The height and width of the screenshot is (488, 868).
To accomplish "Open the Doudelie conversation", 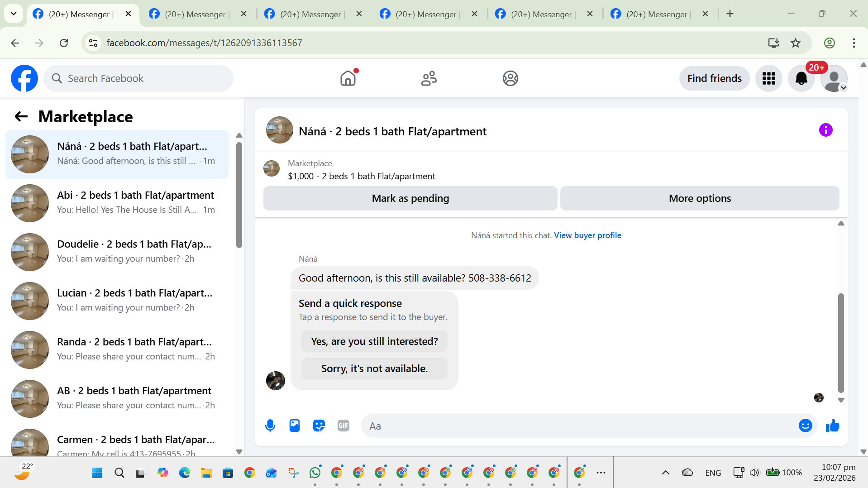I will point(117,252).
